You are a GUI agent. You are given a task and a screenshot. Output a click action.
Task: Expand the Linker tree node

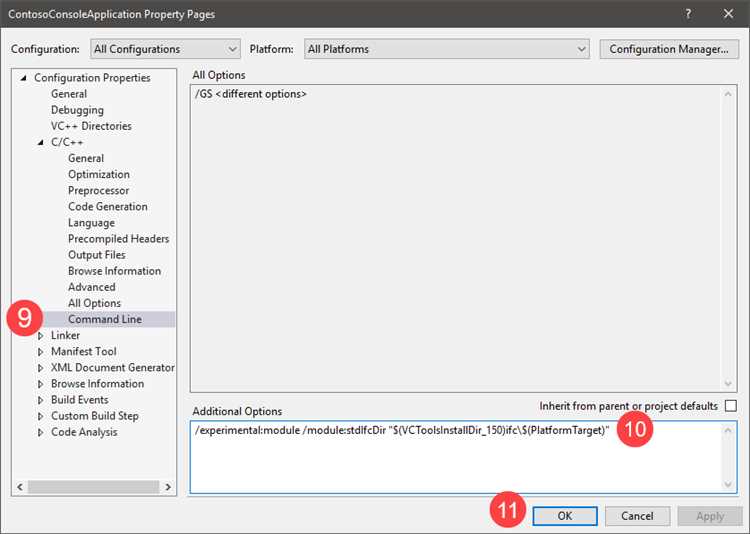pos(41,336)
